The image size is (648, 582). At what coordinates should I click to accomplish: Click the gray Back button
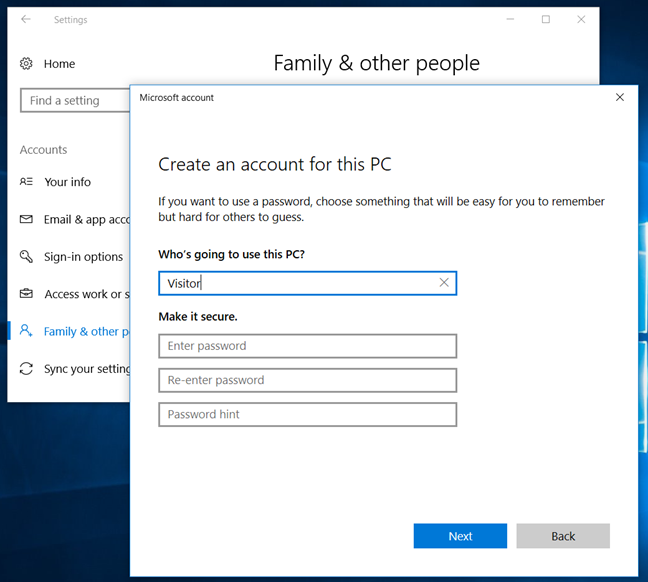(x=563, y=536)
